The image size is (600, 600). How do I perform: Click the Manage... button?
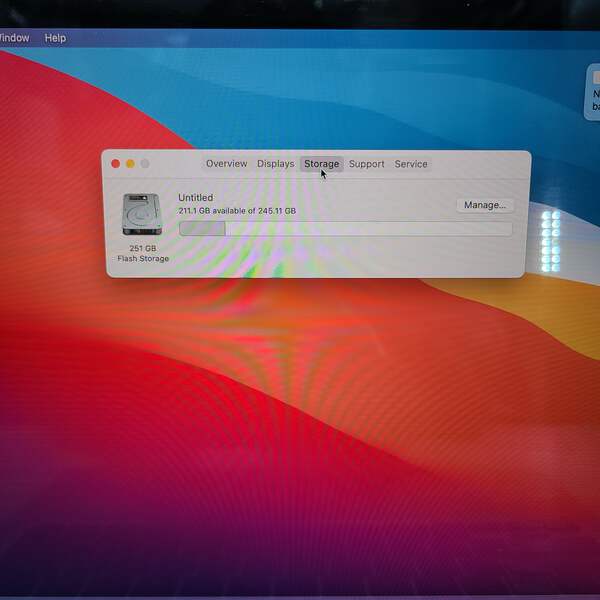coord(485,205)
